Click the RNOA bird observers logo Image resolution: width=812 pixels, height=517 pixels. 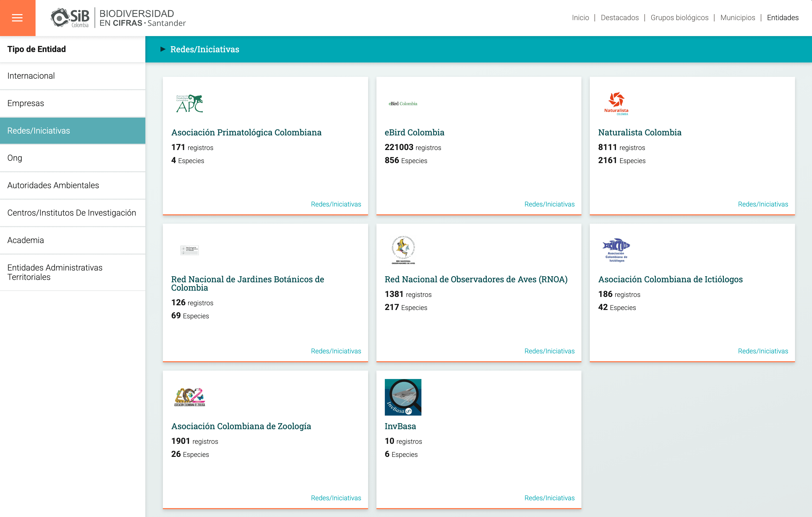[x=403, y=250]
